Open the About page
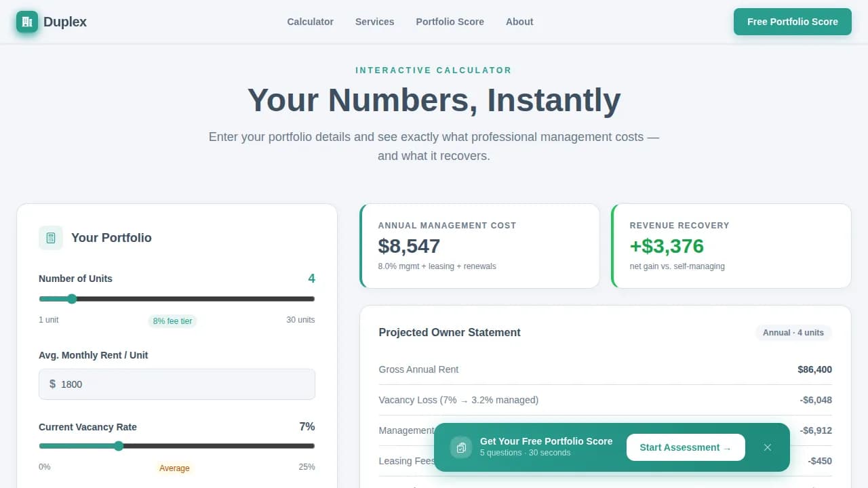Viewport: 868px width, 488px height. (519, 22)
